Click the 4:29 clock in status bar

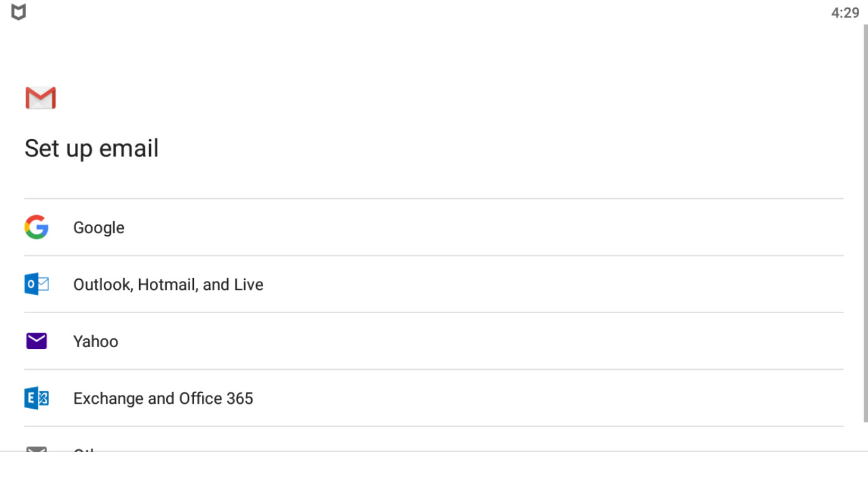(845, 13)
